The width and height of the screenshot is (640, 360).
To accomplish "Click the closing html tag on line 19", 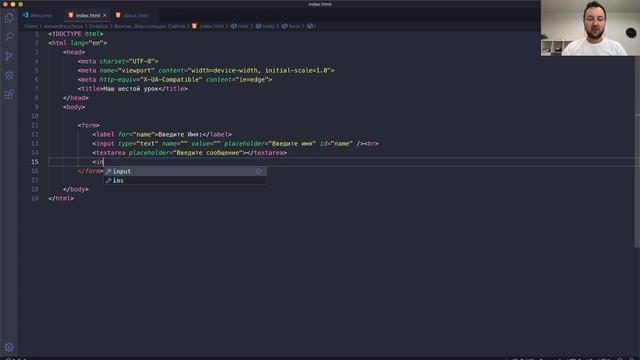I will point(61,198).
